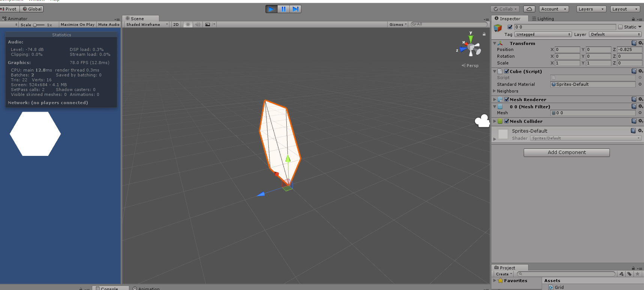This screenshot has width=644, height=290.
Task: Open the Collab dropdown
Action: click(505, 9)
